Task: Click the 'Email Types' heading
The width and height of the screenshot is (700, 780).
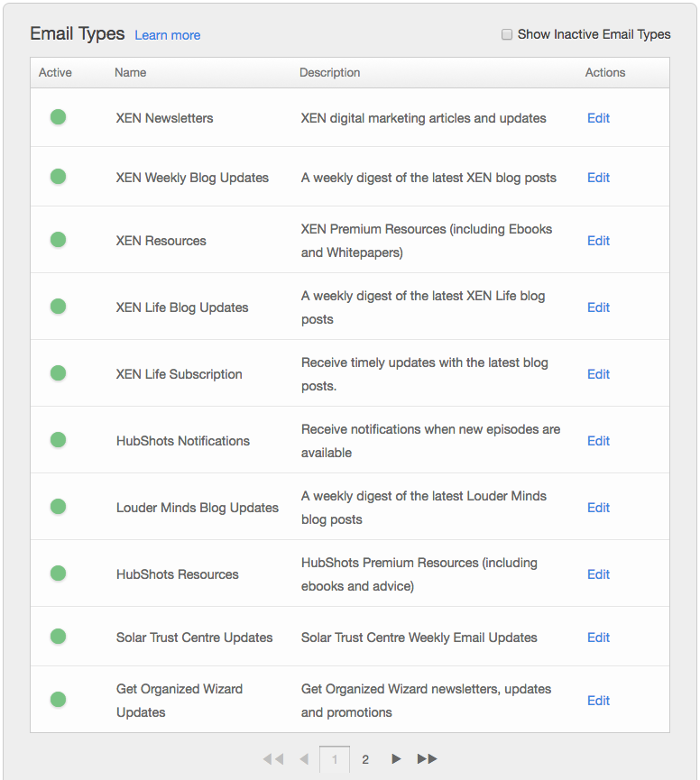Action: click(77, 34)
